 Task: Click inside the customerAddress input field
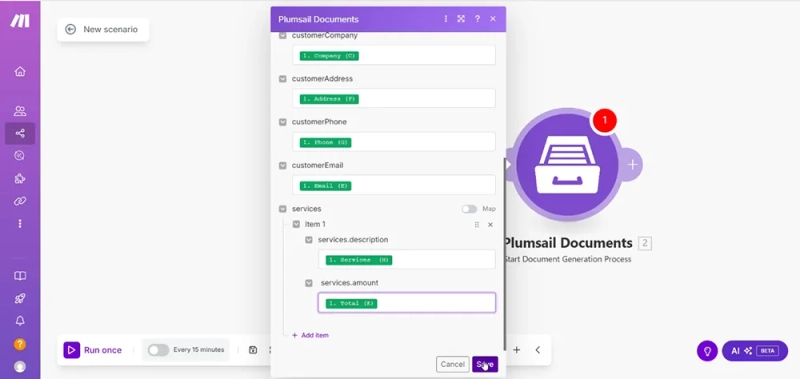tap(393, 99)
